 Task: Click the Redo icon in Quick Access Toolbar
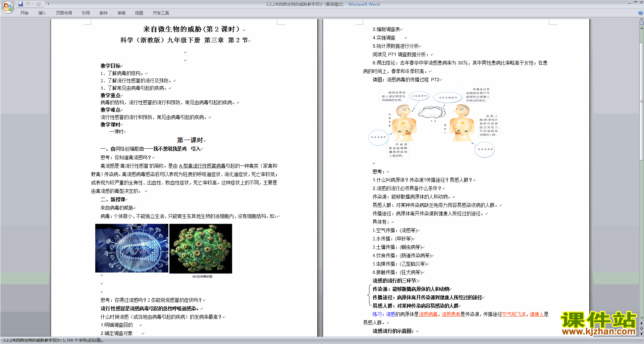tap(39, 4)
